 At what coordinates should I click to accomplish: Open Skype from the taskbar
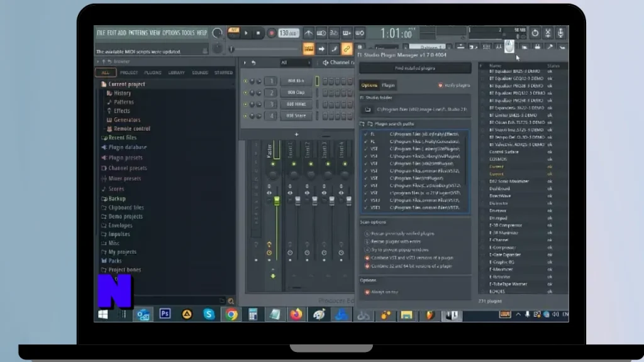pos(209,314)
